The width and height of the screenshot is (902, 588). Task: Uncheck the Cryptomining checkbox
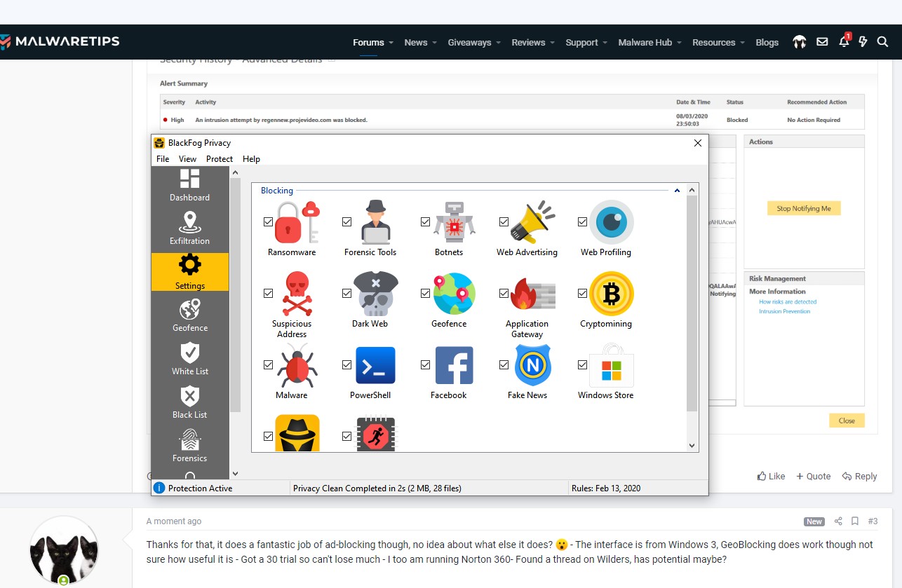coord(582,293)
